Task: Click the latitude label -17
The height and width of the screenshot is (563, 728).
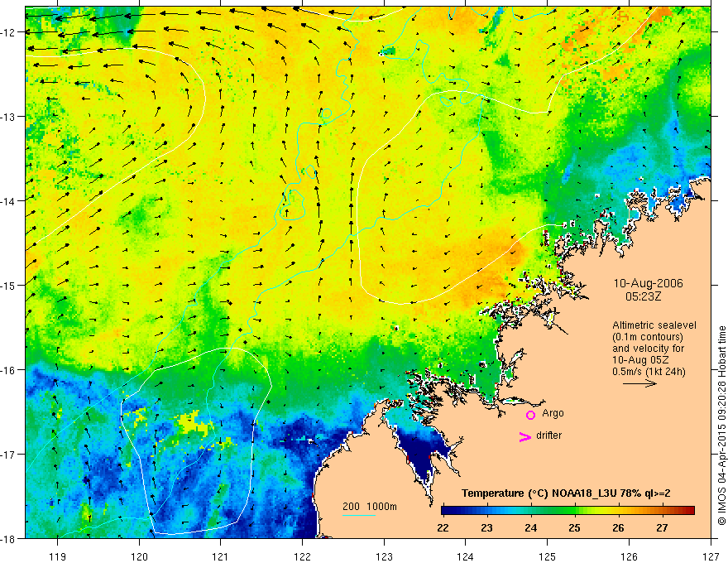Action: click(x=8, y=454)
